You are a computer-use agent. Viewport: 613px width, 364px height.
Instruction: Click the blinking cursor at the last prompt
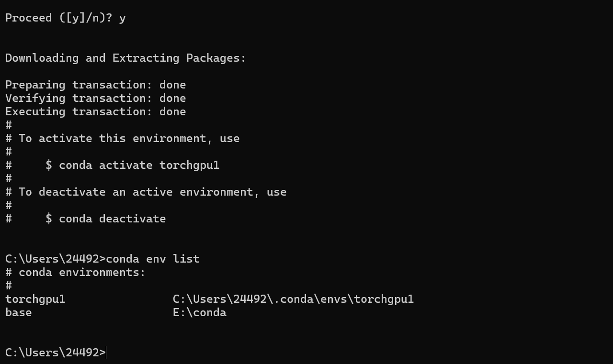(x=106, y=353)
